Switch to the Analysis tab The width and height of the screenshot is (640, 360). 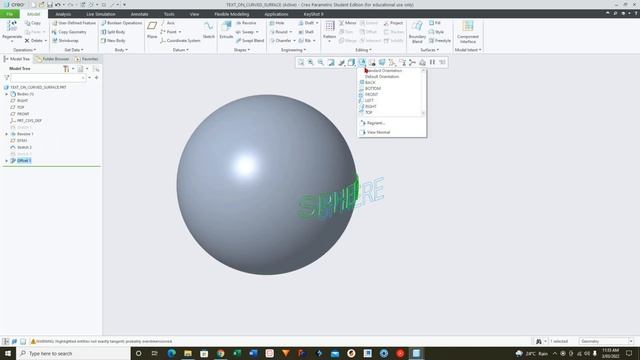click(63, 14)
